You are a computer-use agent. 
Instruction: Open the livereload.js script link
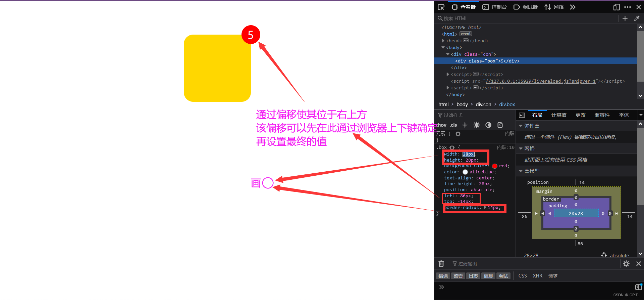click(x=541, y=81)
